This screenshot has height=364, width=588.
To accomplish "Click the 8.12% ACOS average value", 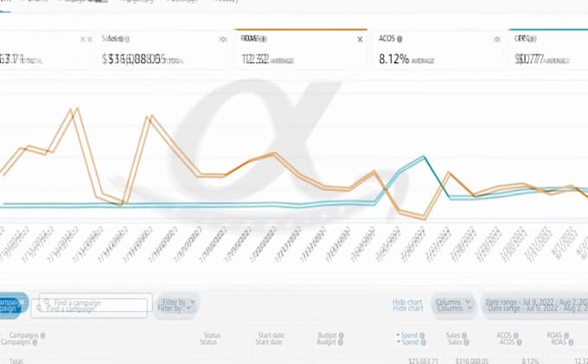I will [393, 60].
